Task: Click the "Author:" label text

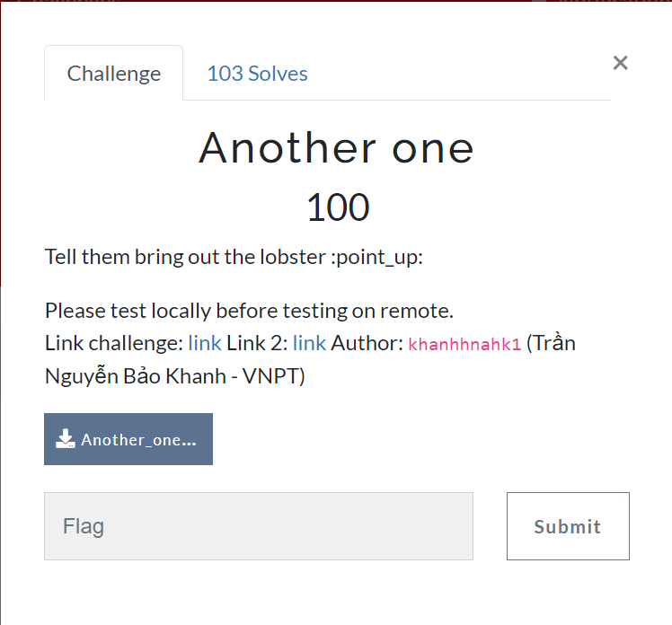Action: tap(367, 343)
